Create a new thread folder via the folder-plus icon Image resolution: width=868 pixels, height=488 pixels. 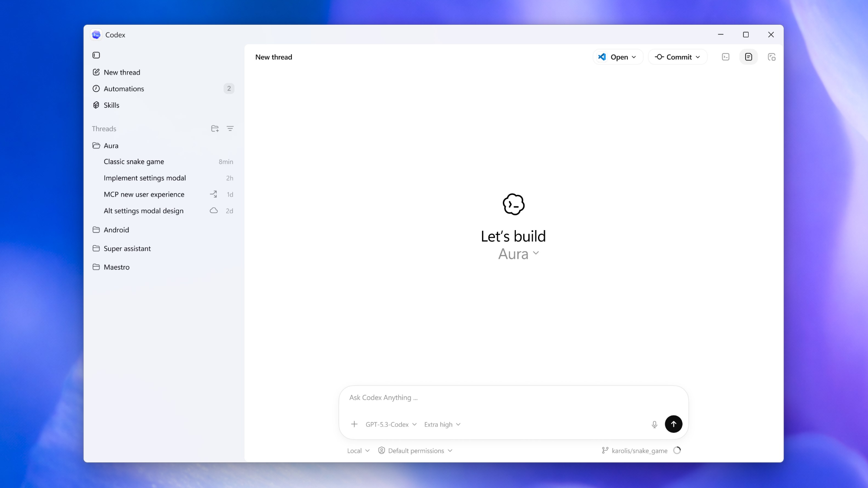tap(215, 129)
